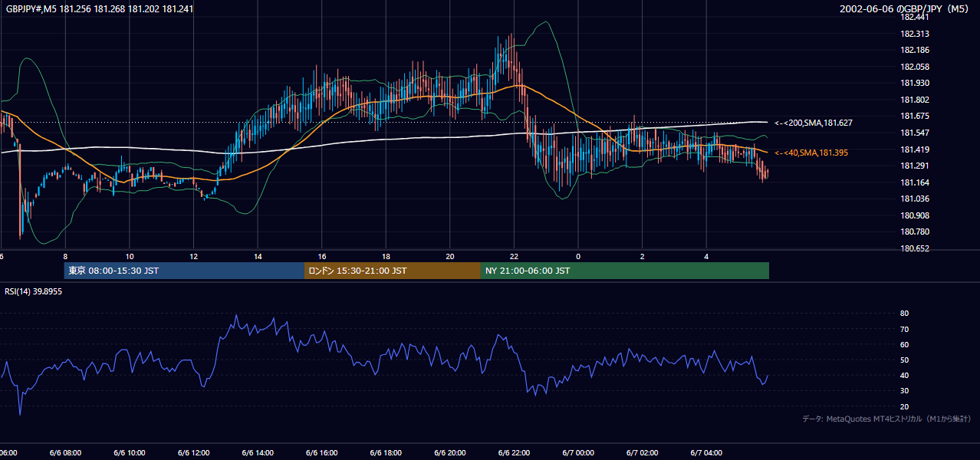Viewport: 980px width, 460px height.
Task: Click the 6/6 20:00 time axis label
Action: click(x=449, y=453)
